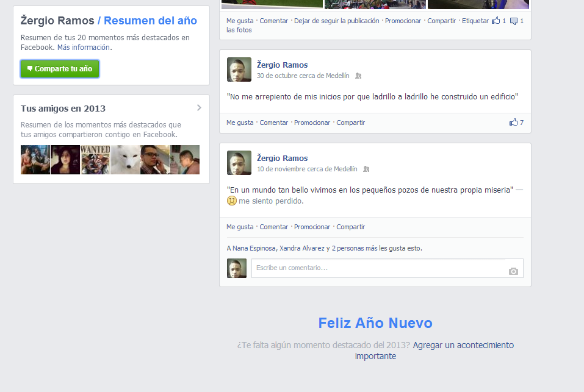Viewport: 584px width, 392px height.
Task: Click Dejar de seguir la publicación
Action: coord(337,21)
